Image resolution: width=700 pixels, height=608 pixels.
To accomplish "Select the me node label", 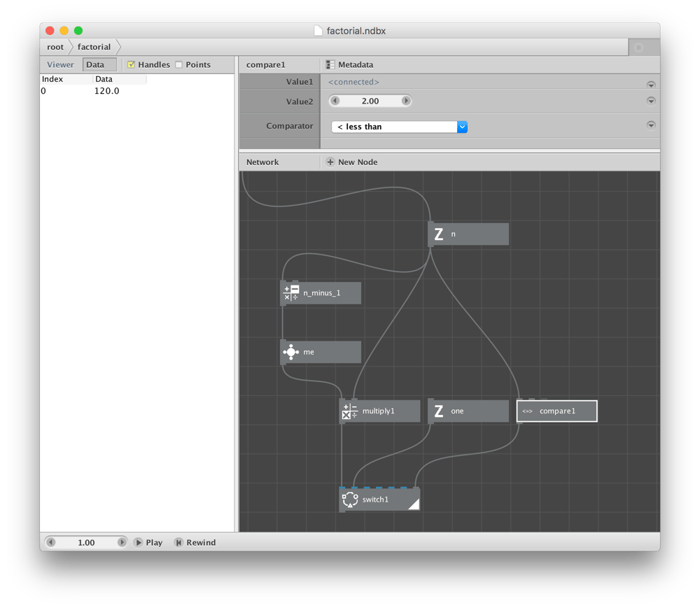I will (309, 352).
